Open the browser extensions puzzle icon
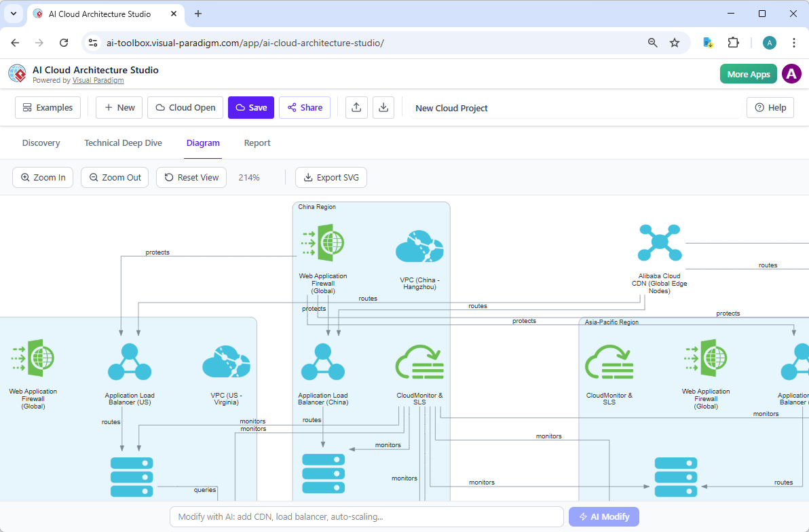This screenshot has width=809, height=532. (x=734, y=42)
